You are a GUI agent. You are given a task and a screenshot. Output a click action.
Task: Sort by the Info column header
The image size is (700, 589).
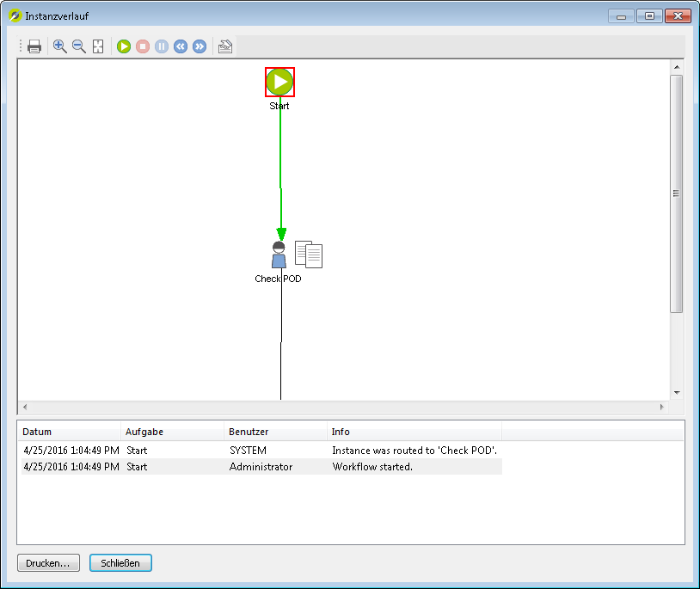(x=414, y=432)
